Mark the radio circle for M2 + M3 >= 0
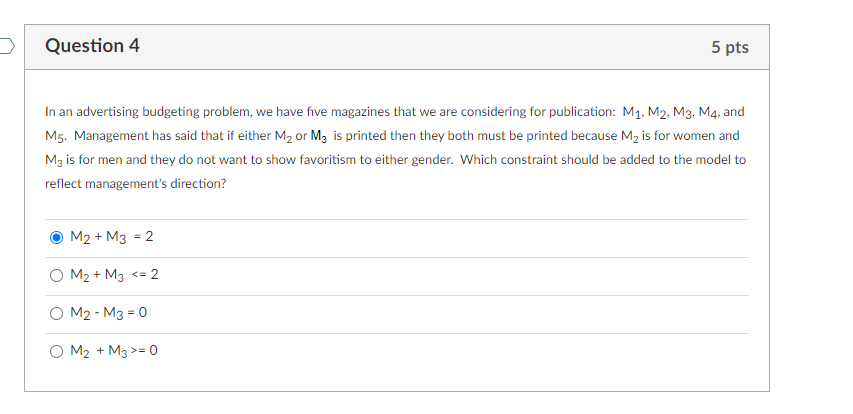 [56, 352]
